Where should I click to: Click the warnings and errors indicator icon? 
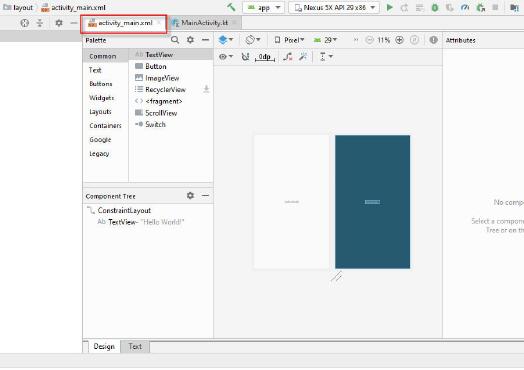(433, 40)
